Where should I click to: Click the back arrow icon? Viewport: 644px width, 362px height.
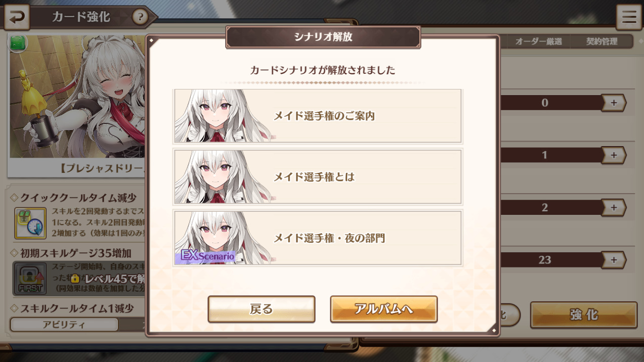(x=16, y=17)
